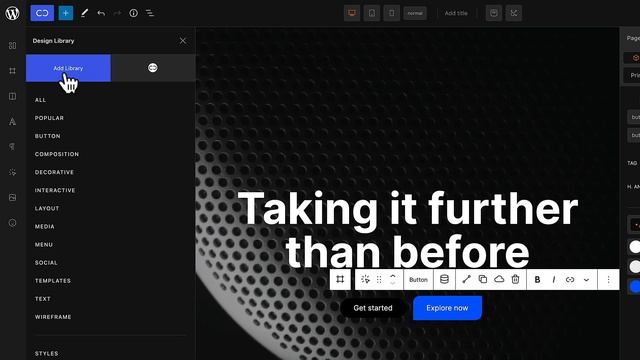Delete the block with trash icon
Viewport: 640px width, 360px height.
(x=515, y=280)
